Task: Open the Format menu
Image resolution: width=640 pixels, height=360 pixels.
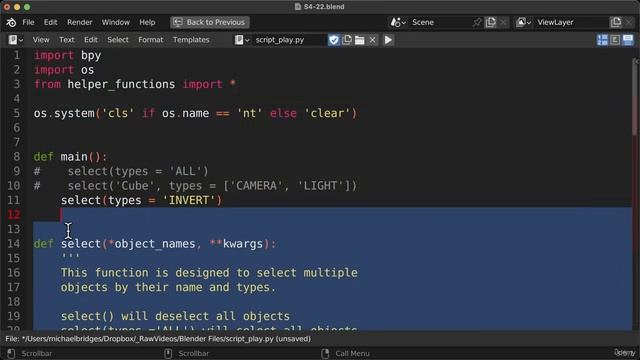Action: tap(150, 40)
